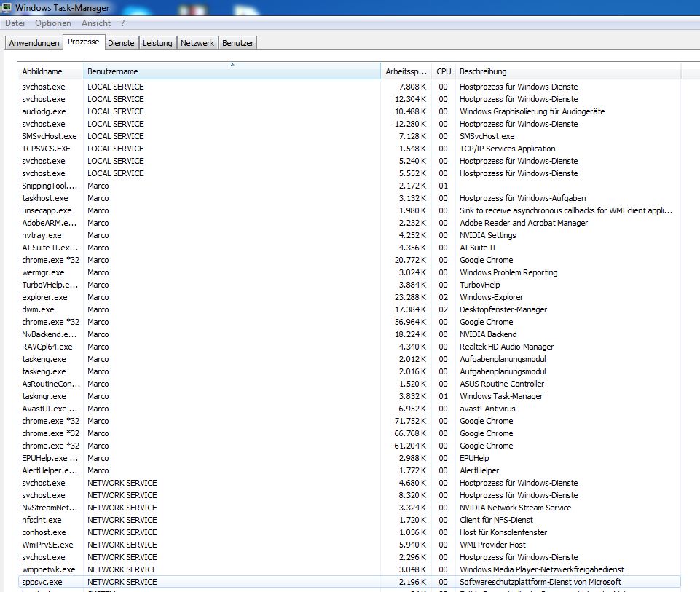700x592 pixels.
Task: Show the Benutzer tab
Action: pyautogui.click(x=238, y=43)
